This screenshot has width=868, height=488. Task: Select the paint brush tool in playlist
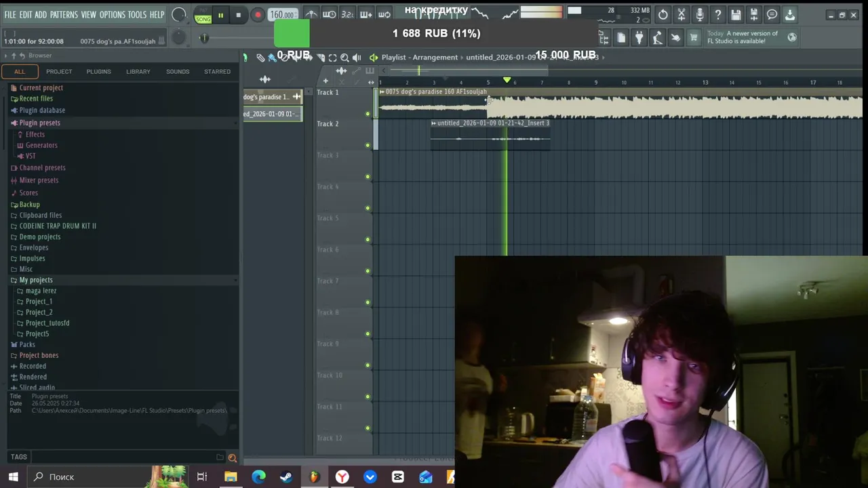coord(272,58)
